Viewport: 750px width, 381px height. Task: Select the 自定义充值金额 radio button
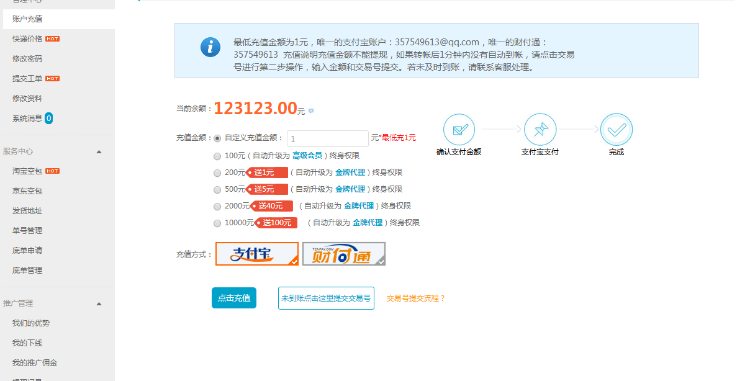coord(217,138)
